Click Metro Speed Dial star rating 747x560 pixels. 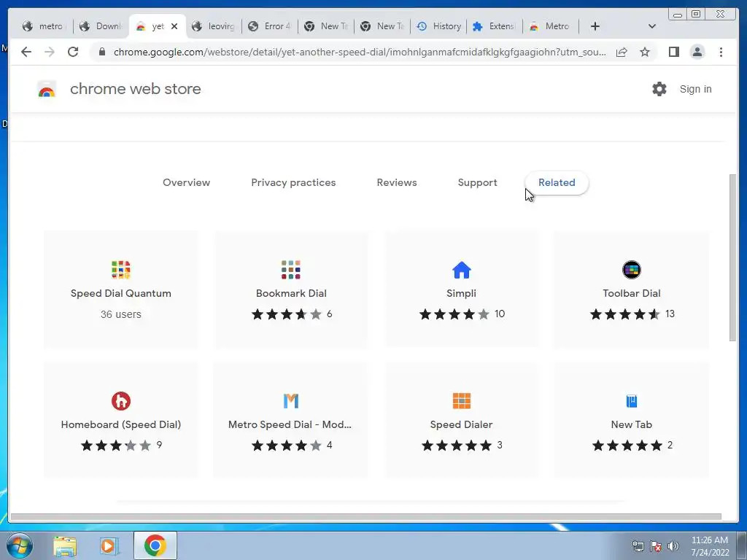[x=286, y=446]
